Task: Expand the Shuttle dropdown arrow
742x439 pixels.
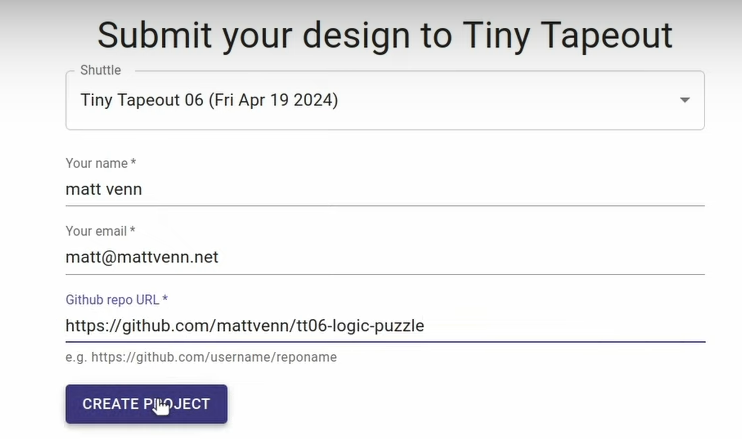Action: pyautogui.click(x=684, y=100)
